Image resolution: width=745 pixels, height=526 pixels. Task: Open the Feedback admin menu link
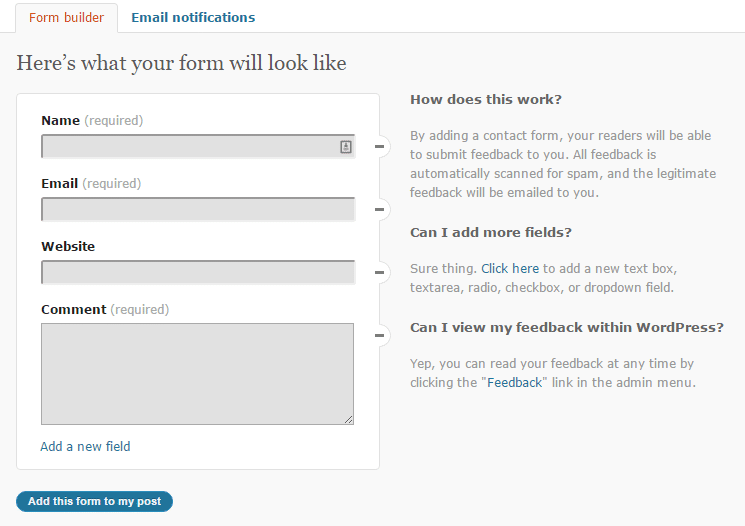[515, 383]
